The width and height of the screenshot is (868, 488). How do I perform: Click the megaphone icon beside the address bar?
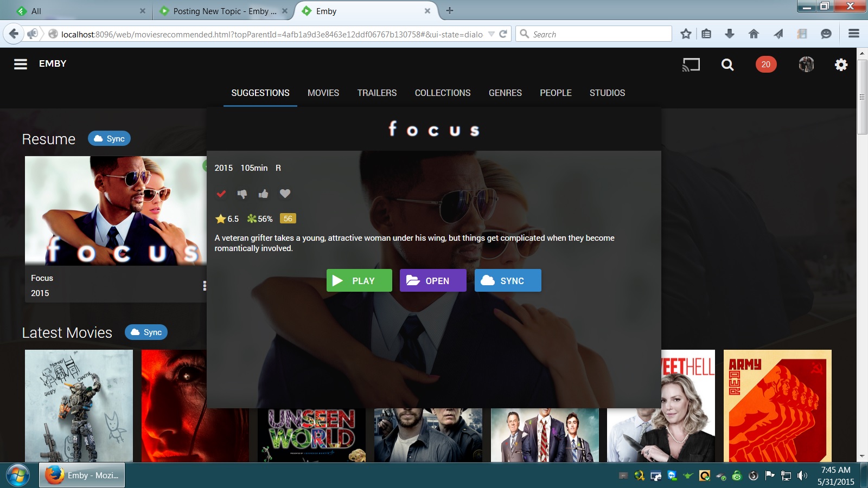[33, 34]
